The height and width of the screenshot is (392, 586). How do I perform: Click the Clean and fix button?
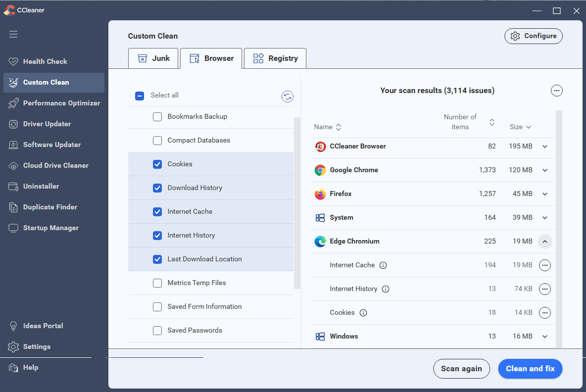(530, 369)
